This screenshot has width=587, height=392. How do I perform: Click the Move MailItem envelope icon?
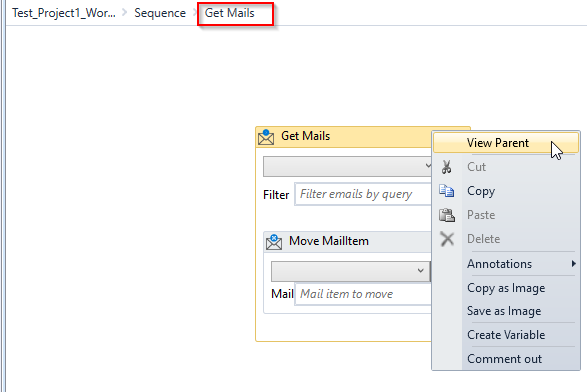coord(274,242)
